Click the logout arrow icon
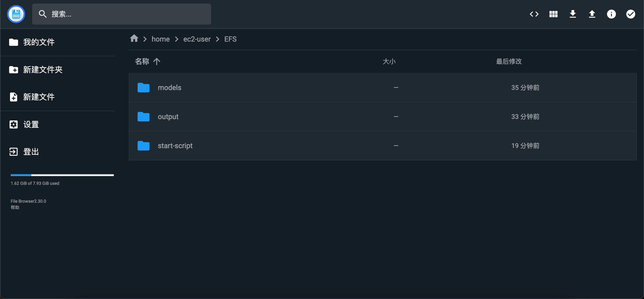644x299 pixels. [13, 152]
